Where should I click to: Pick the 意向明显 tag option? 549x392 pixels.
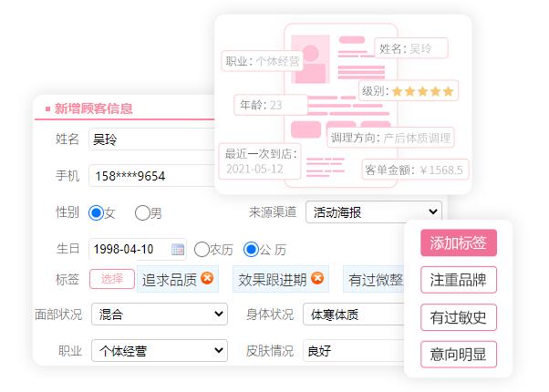pyautogui.click(x=458, y=355)
